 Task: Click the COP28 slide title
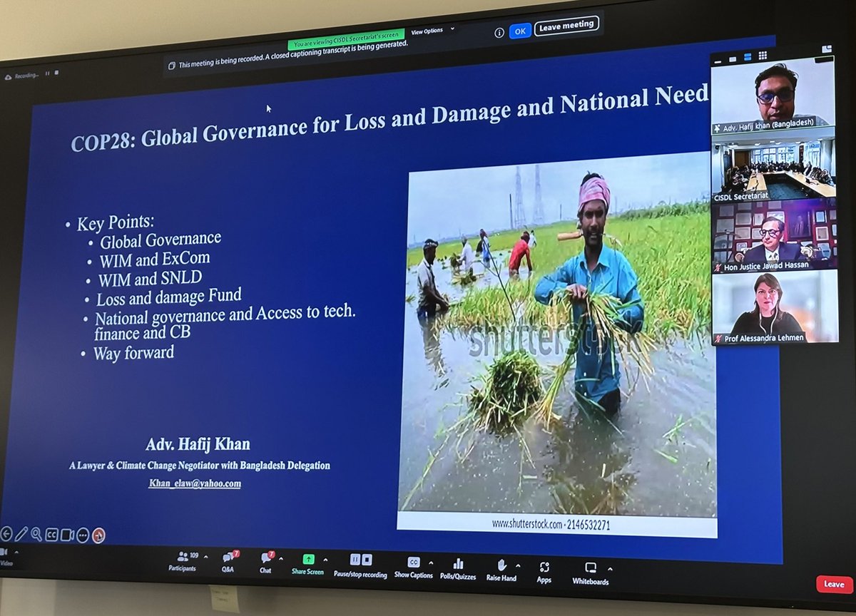[x=390, y=118]
